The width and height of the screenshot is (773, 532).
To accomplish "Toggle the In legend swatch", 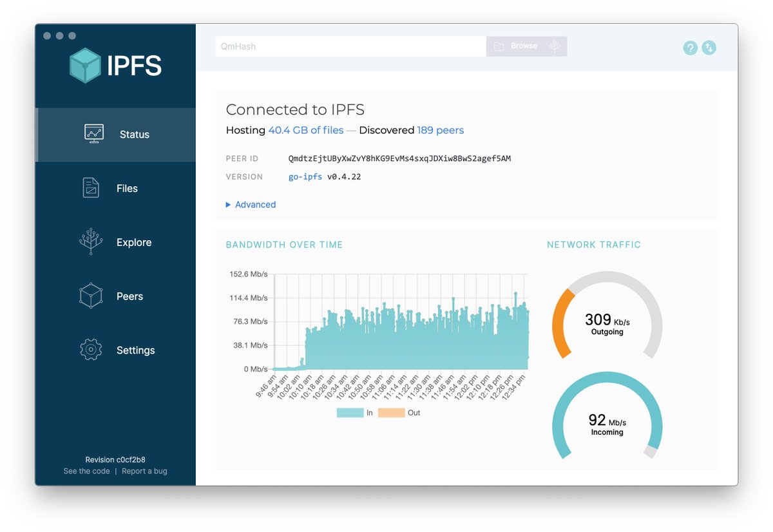I will point(350,413).
